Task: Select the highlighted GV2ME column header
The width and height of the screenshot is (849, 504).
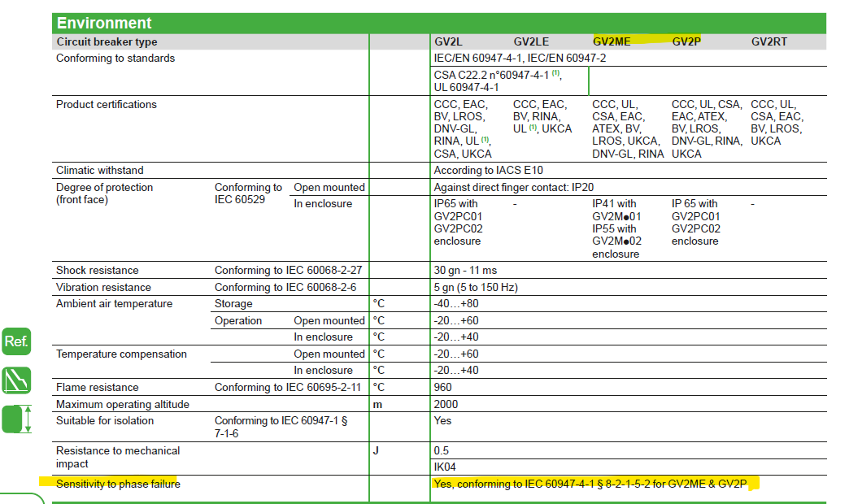Action: point(612,41)
